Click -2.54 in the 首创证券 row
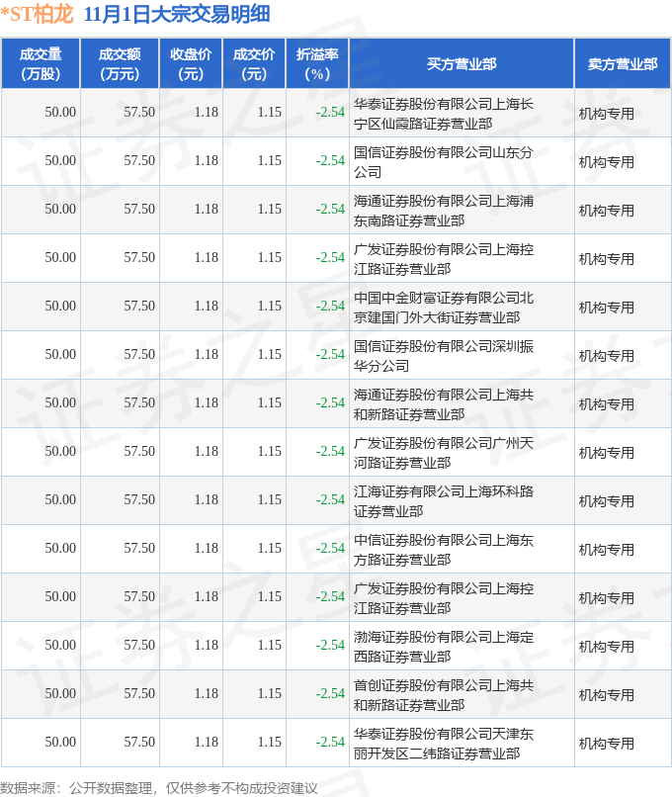 (x=330, y=693)
